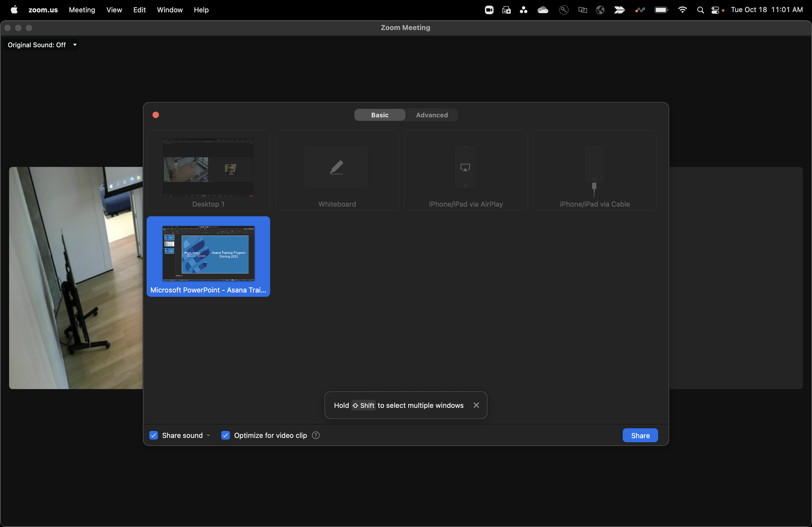Click the cloud icon in menu bar

[x=543, y=10]
